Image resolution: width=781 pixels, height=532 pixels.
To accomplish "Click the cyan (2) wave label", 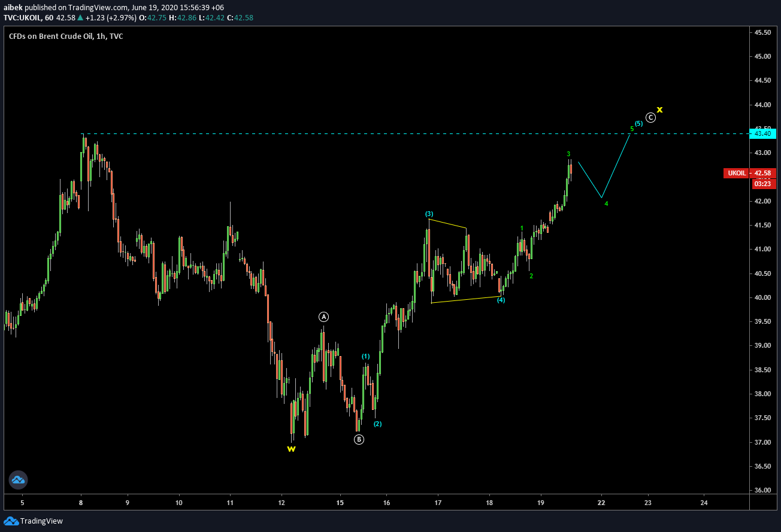I will click(377, 424).
